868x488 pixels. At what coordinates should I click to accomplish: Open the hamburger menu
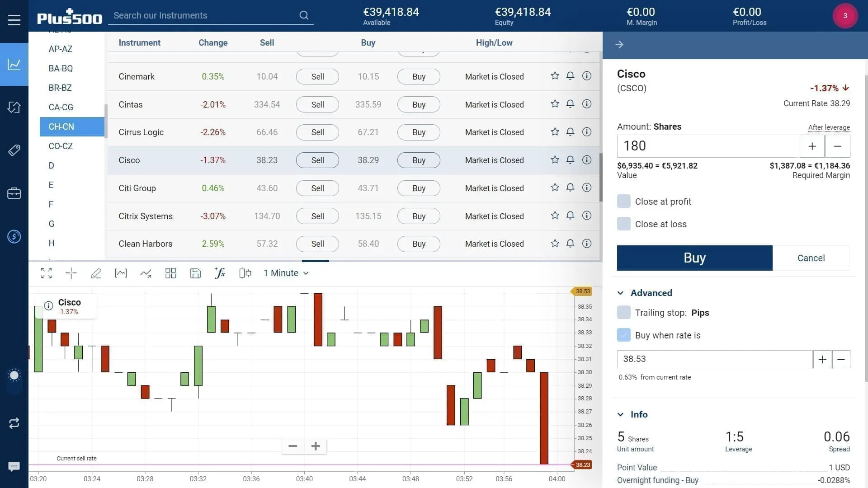(x=14, y=20)
